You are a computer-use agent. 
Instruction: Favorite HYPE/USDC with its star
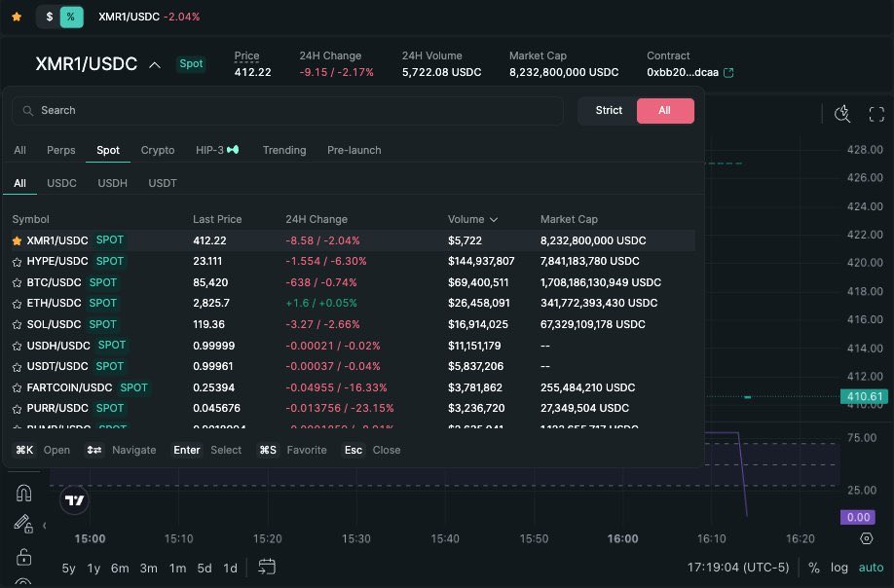click(18, 262)
